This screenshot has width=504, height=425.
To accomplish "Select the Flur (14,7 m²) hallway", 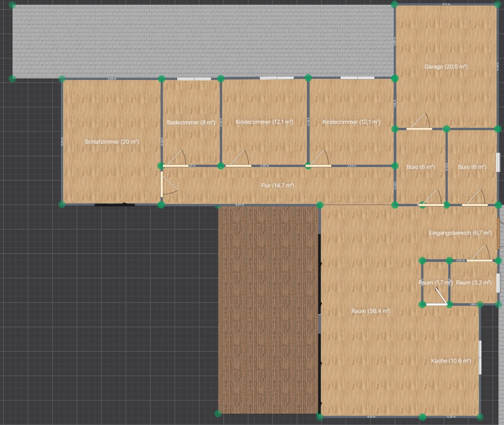I will pos(277,185).
